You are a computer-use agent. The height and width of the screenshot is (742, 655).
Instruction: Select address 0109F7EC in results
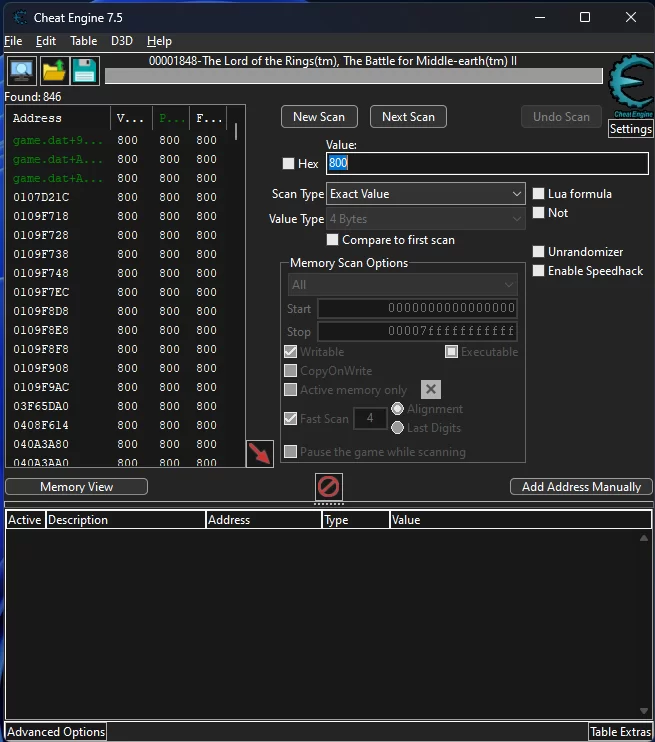41,292
